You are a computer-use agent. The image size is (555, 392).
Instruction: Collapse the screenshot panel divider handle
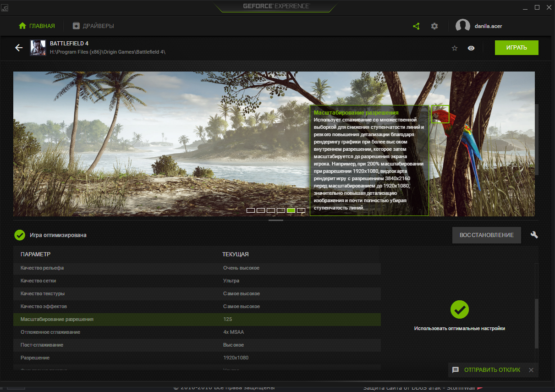276,221
